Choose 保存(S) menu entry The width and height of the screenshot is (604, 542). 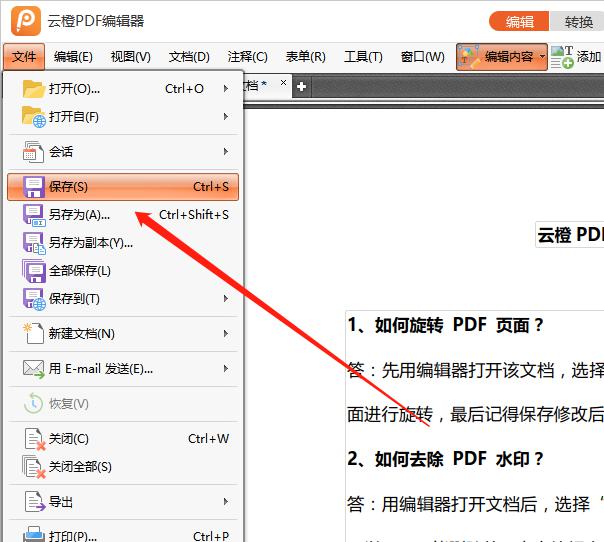point(123,187)
